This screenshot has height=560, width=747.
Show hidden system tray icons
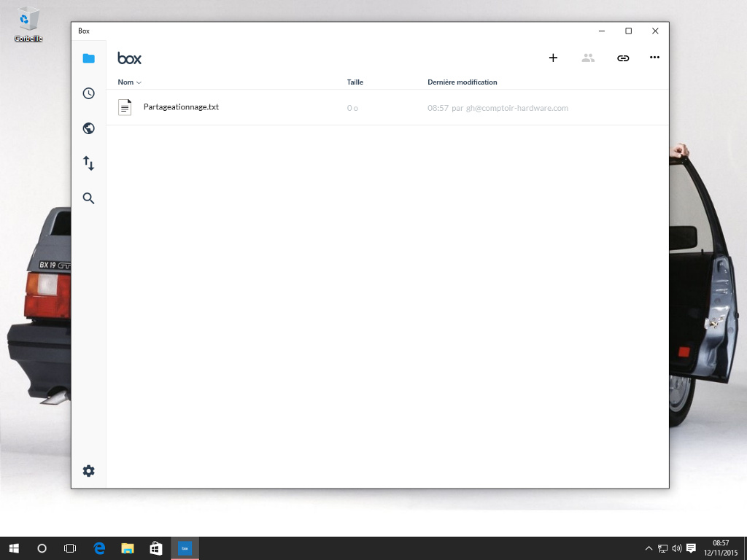[x=649, y=548]
